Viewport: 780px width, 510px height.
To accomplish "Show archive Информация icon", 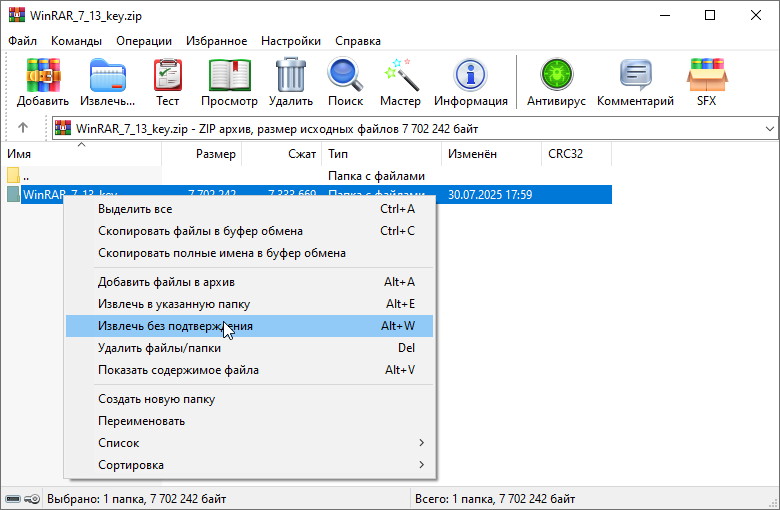I will pyautogui.click(x=470, y=76).
